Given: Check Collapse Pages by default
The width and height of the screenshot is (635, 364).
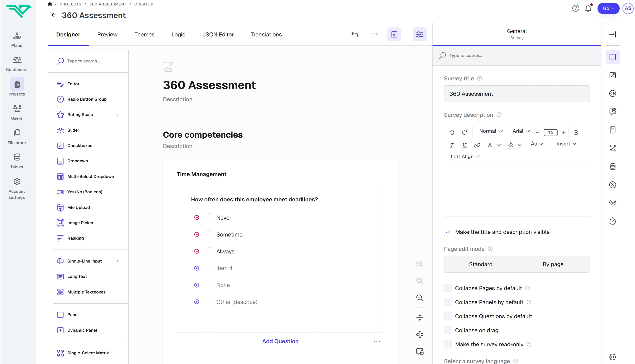Looking at the screenshot, I should point(448,288).
